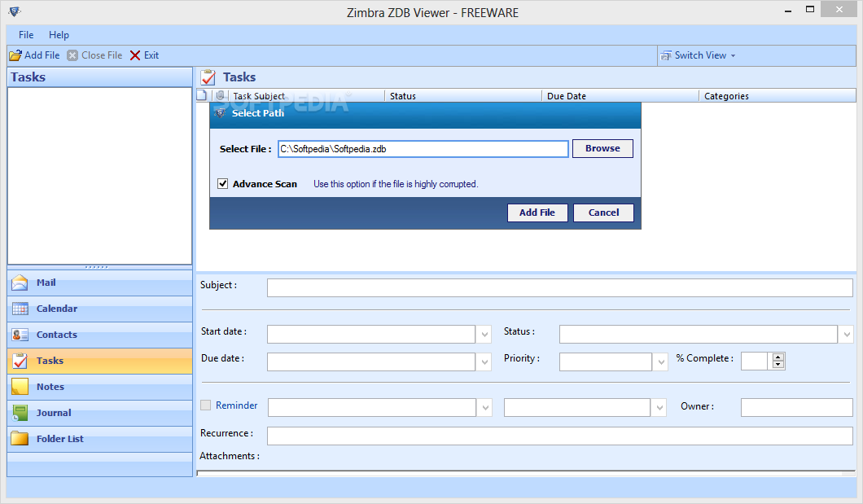Sort by Task Subject column header
The width and height of the screenshot is (863, 504).
306,96
